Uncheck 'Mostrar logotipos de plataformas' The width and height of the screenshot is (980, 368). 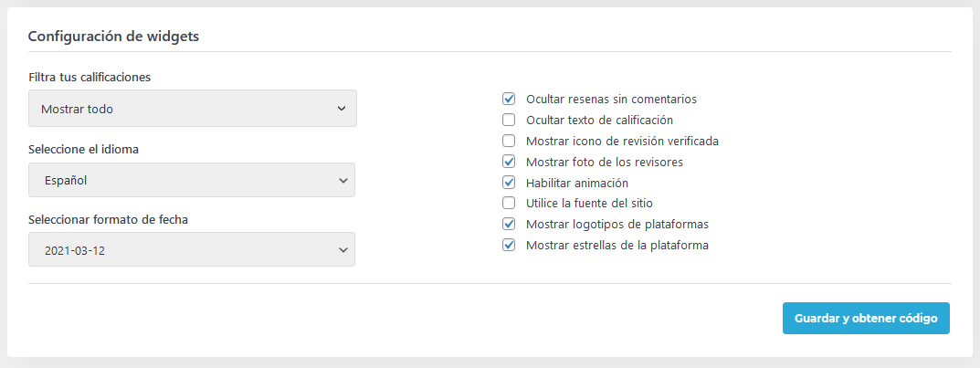510,224
